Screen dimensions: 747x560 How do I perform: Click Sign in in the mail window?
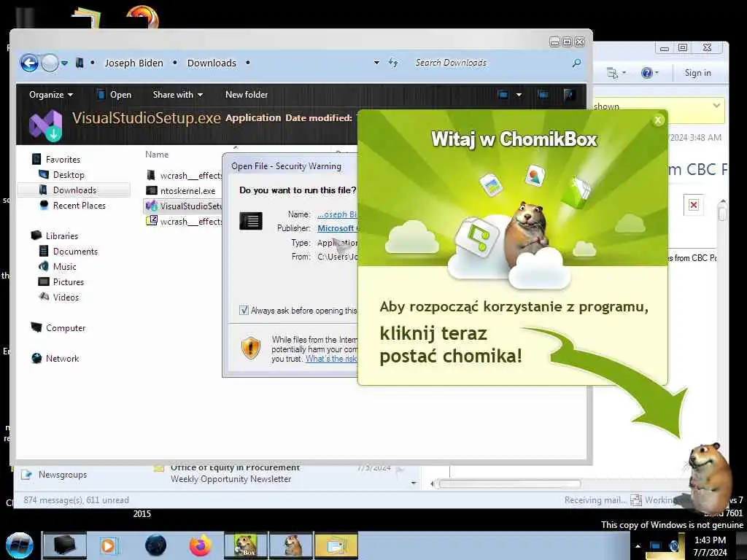point(697,73)
